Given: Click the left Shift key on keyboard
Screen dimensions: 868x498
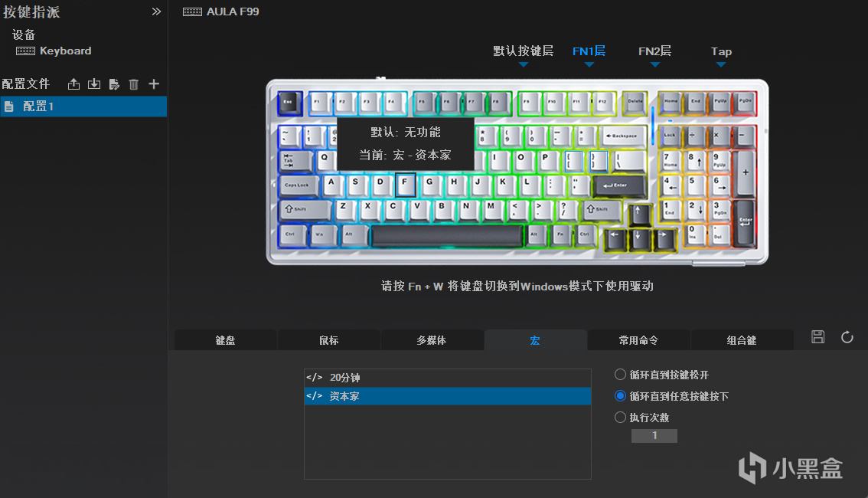Looking at the screenshot, I should click(x=305, y=211).
